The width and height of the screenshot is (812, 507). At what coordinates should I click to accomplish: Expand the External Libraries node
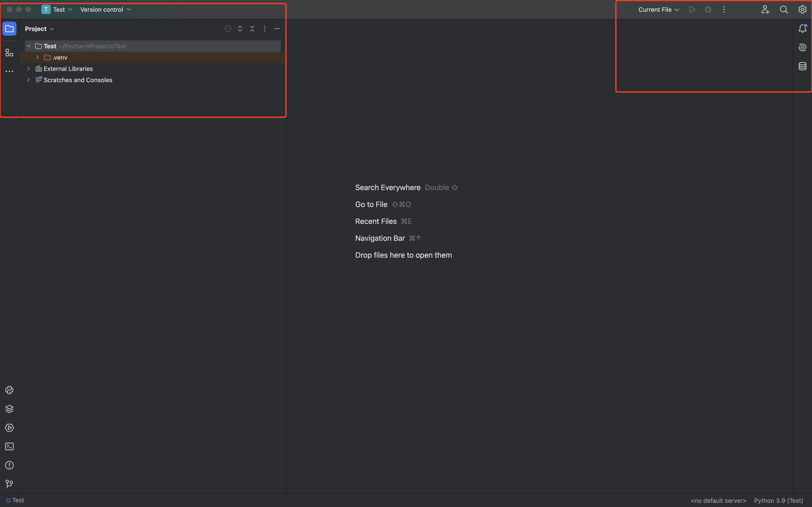coord(28,69)
